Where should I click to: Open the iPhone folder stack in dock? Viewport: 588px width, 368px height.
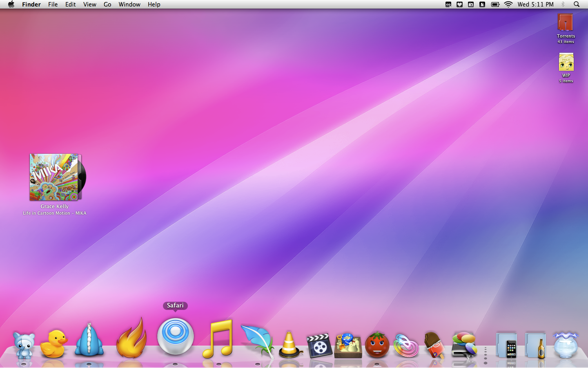pyautogui.click(x=506, y=346)
